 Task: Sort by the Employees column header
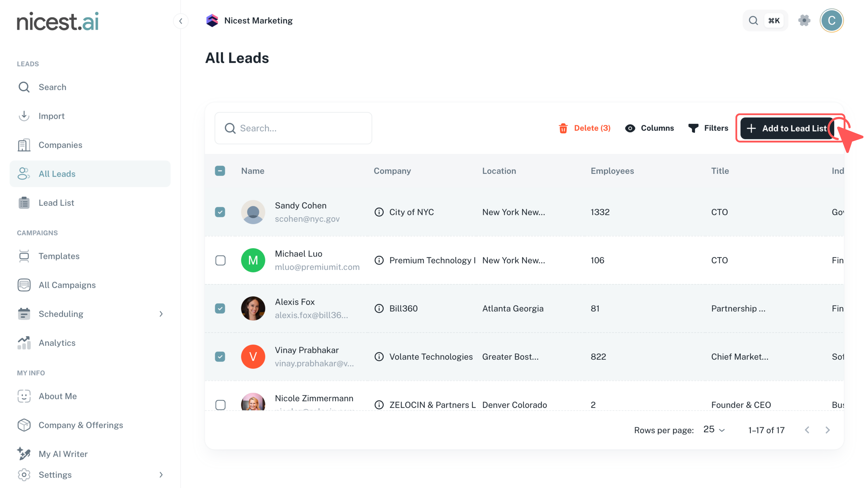click(612, 171)
